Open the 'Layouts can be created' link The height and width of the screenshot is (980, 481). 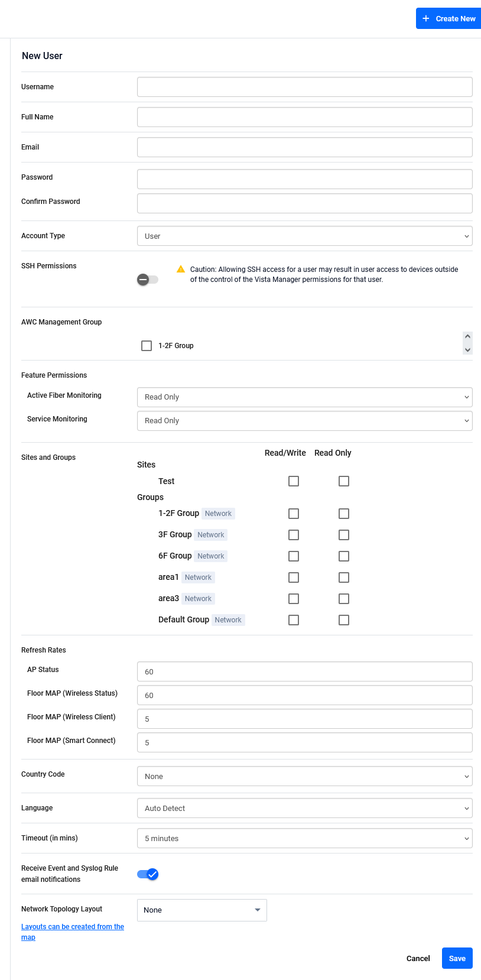pos(72,927)
